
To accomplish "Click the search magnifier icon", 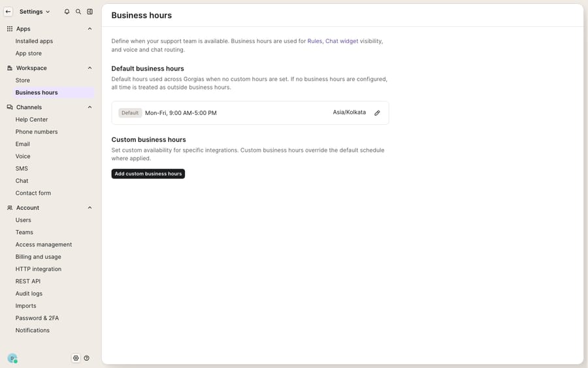I will [78, 12].
